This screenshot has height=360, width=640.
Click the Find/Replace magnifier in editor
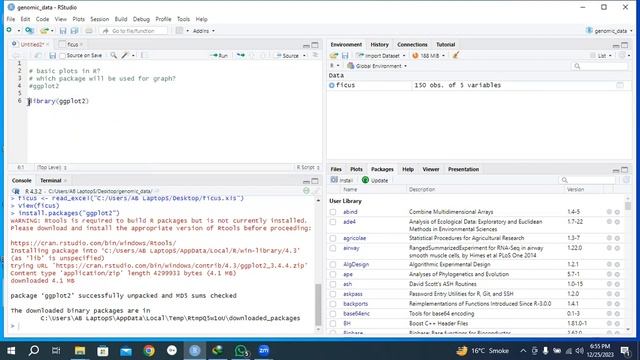pos(113,56)
